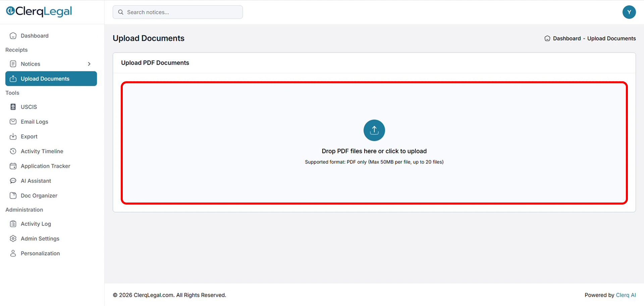Image resolution: width=644 pixels, height=306 pixels.
Task: Open Personalization
Action: click(51, 253)
